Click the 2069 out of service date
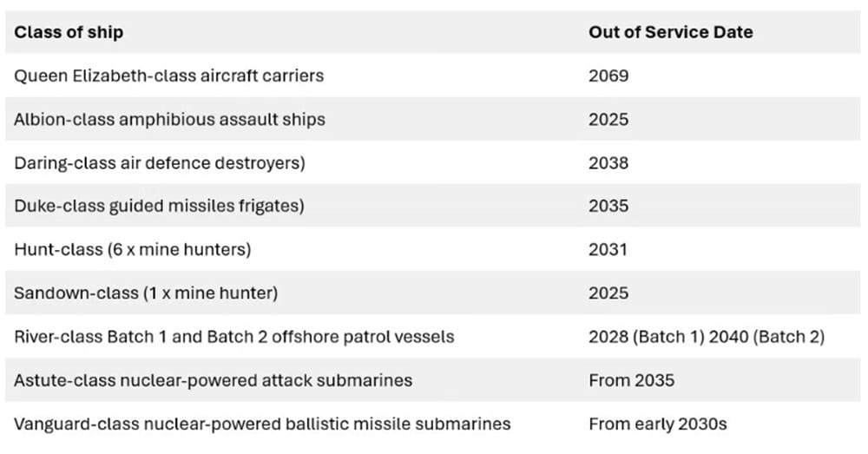This screenshot has height=454, width=868. pos(608,76)
